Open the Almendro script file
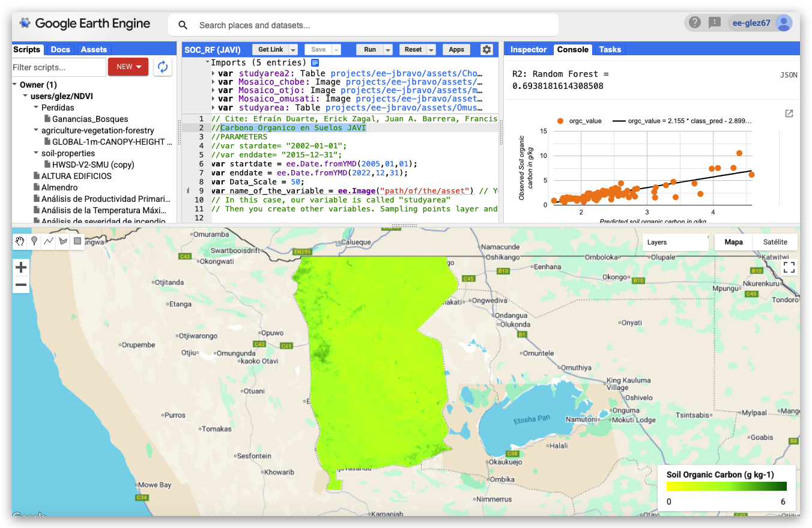The image size is (812, 528). pos(59,187)
